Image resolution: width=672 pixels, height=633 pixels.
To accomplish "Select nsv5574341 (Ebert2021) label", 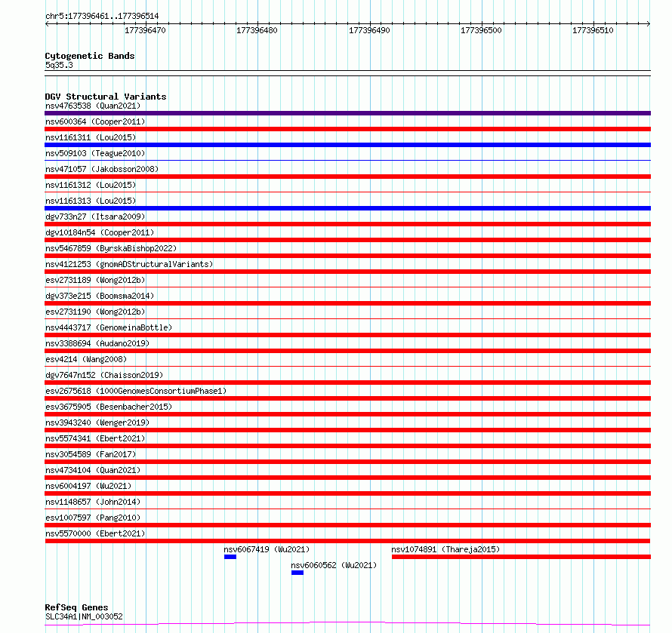I will tap(95, 438).
